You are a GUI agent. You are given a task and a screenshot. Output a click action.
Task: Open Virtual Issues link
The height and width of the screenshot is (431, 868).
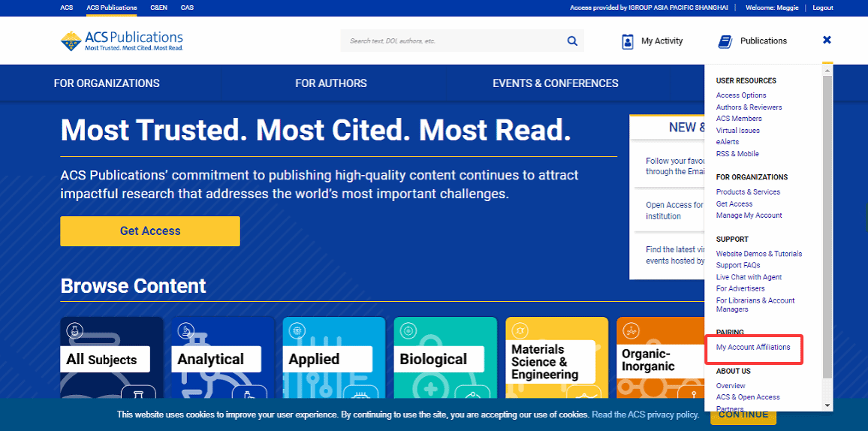pos(738,131)
